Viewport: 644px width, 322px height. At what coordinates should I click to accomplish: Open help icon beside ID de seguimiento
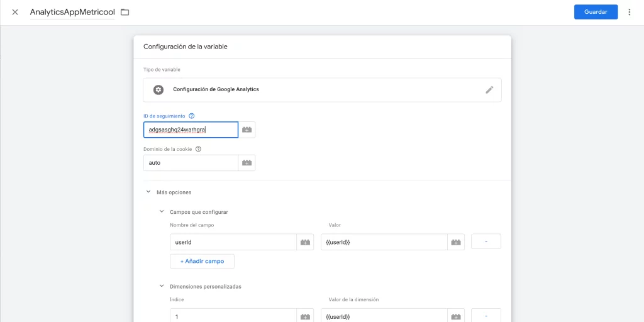click(x=191, y=116)
